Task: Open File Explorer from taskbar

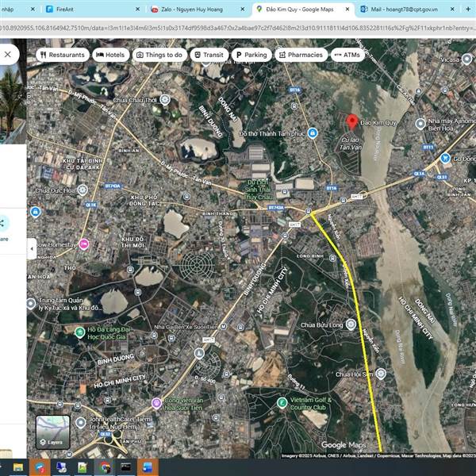Action: 18,467
